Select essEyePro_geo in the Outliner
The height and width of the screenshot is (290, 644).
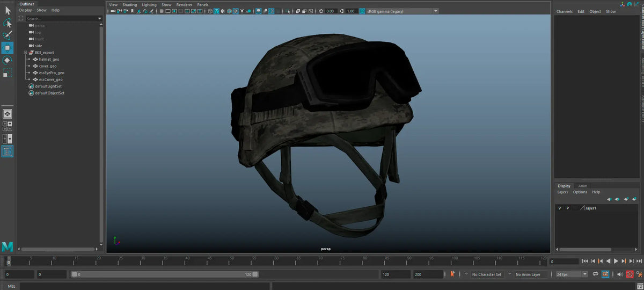[52, 73]
